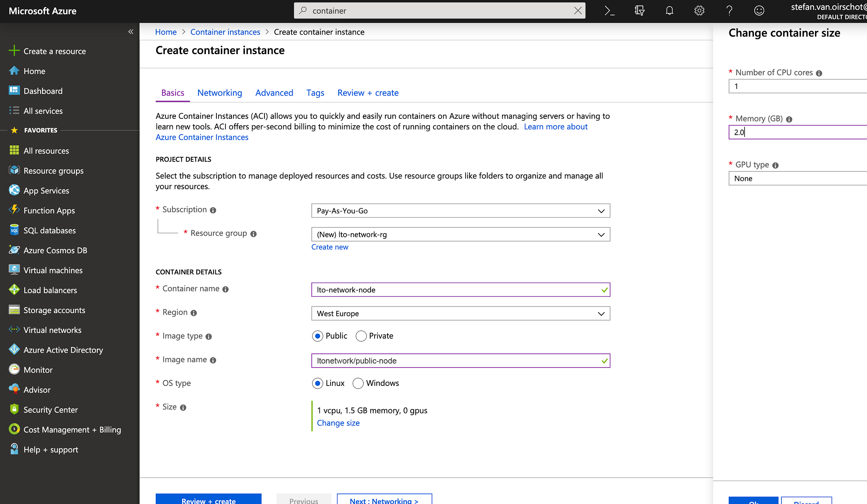Collapse the left sidebar with double chevron

pyautogui.click(x=131, y=32)
